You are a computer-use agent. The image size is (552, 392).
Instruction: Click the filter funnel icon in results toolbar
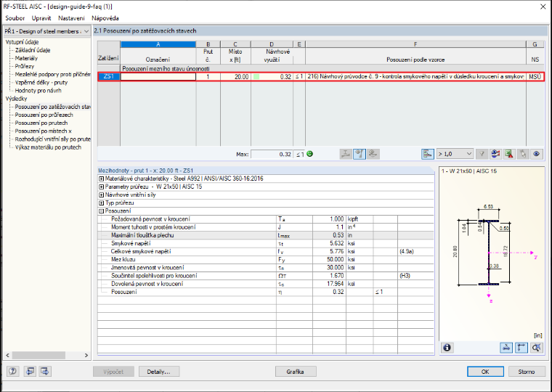pos(482,154)
